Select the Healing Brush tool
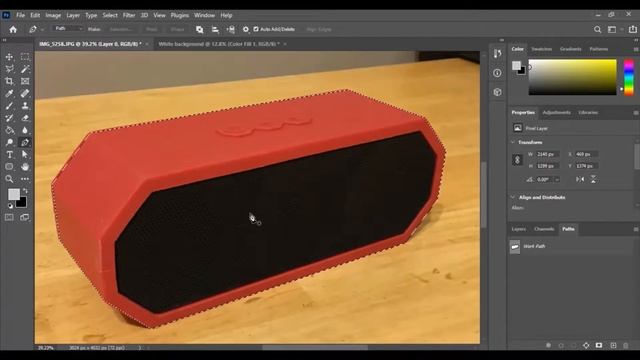640x360 pixels. (25, 93)
